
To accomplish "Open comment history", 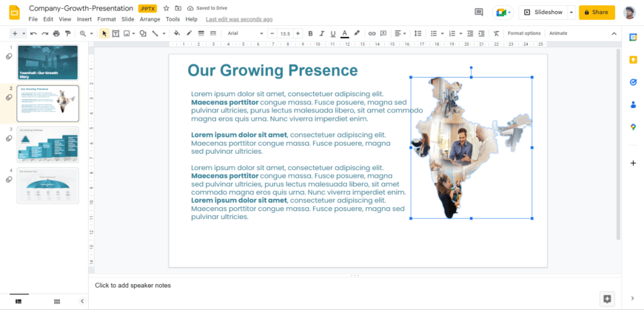I will click(x=479, y=13).
